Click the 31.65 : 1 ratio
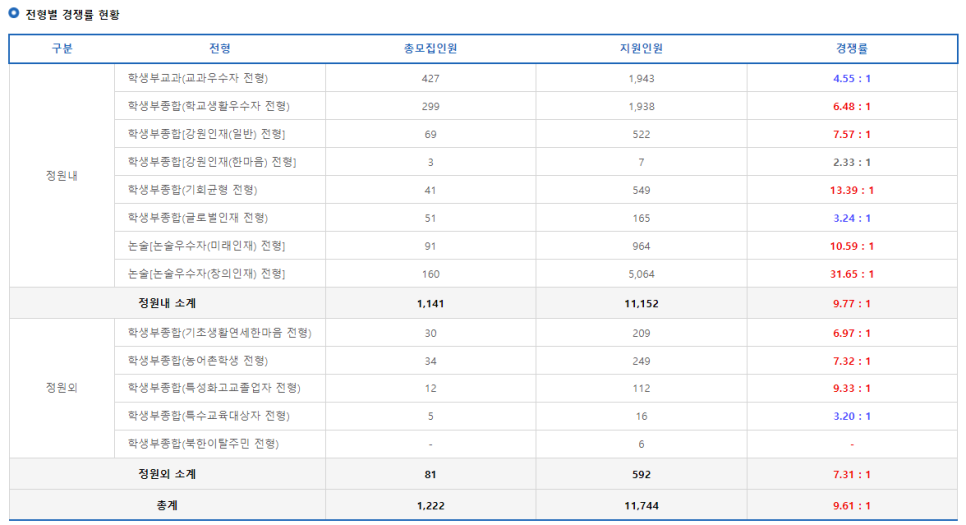 [x=852, y=274]
